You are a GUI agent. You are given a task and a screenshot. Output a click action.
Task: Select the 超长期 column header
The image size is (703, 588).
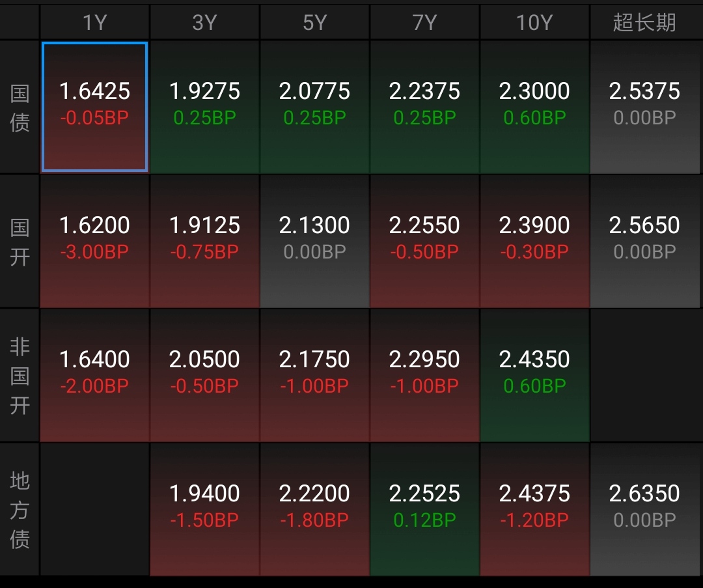point(644,23)
